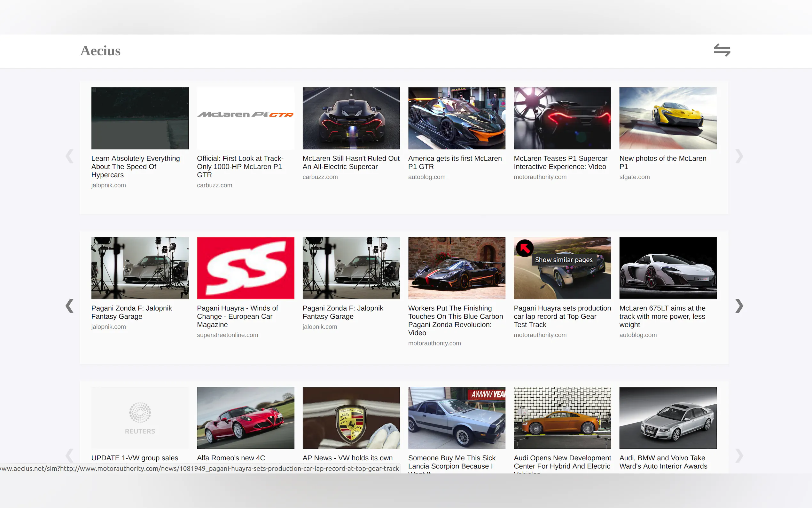Click the Reuters placeholder thumbnail
The image size is (812, 508).
click(x=140, y=418)
